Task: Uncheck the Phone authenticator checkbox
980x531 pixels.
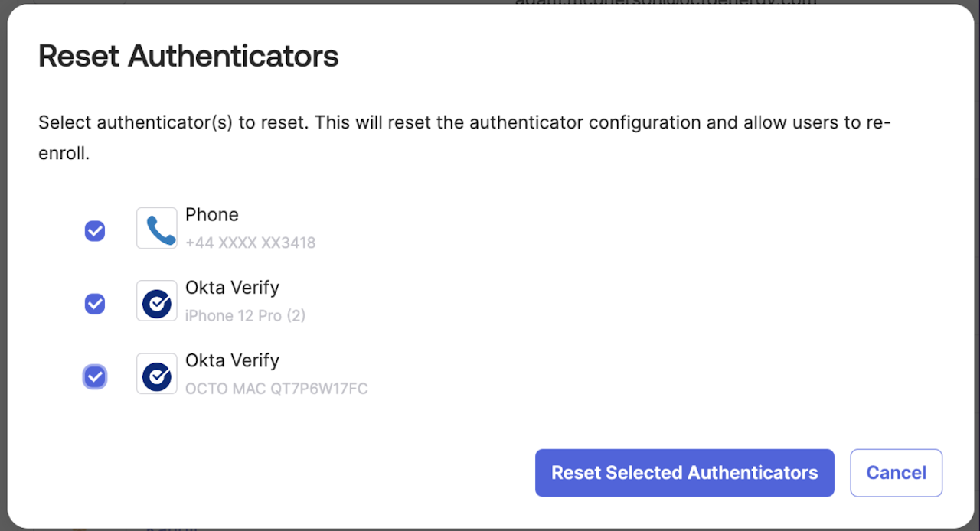Action: (x=95, y=230)
